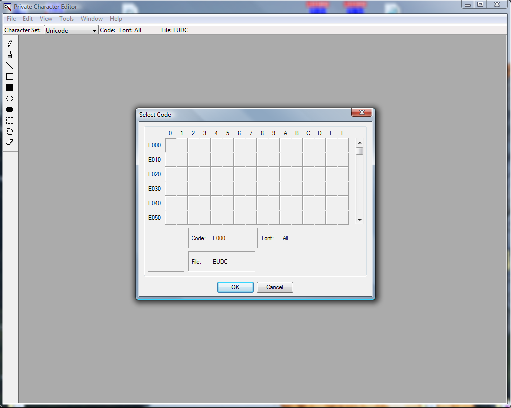Viewport: 511px width, 408px height.
Task: Click the code grid scrollbar thumb
Action: coord(360,151)
